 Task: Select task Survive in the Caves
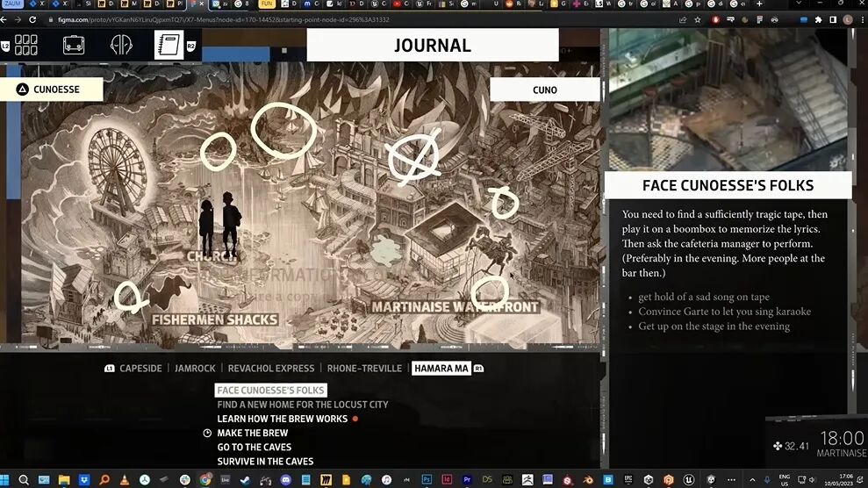[x=265, y=462]
